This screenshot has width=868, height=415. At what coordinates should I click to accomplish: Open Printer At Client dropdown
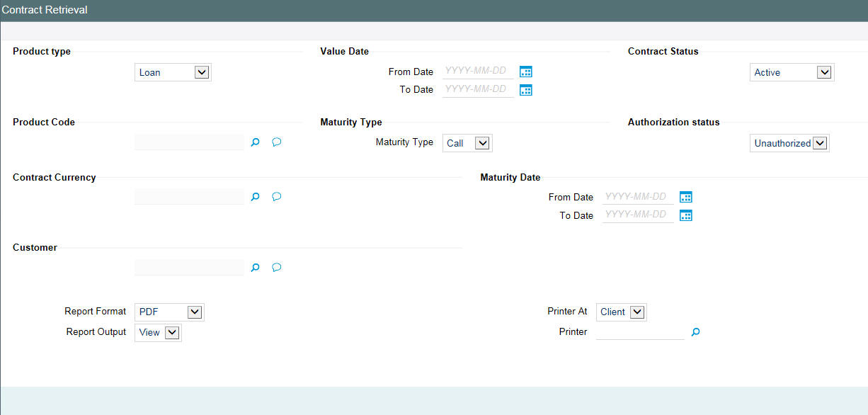click(x=622, y=312)
